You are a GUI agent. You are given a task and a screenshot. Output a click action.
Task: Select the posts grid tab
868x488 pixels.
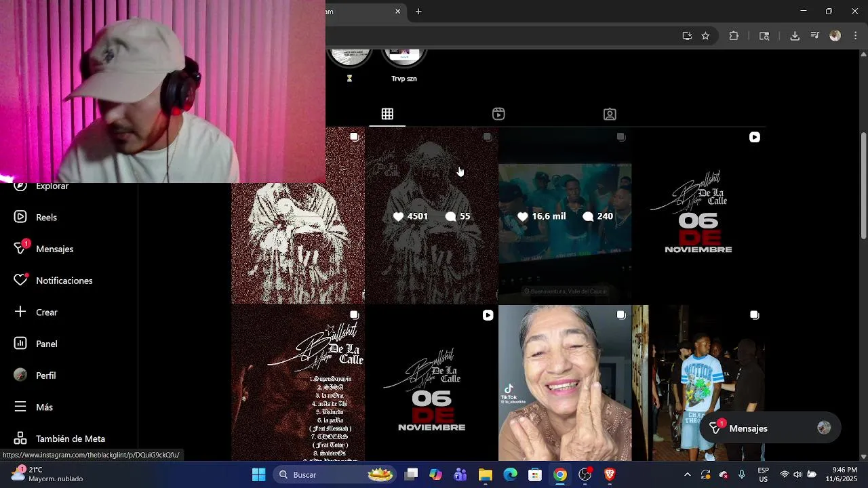(x=387, y=114)
